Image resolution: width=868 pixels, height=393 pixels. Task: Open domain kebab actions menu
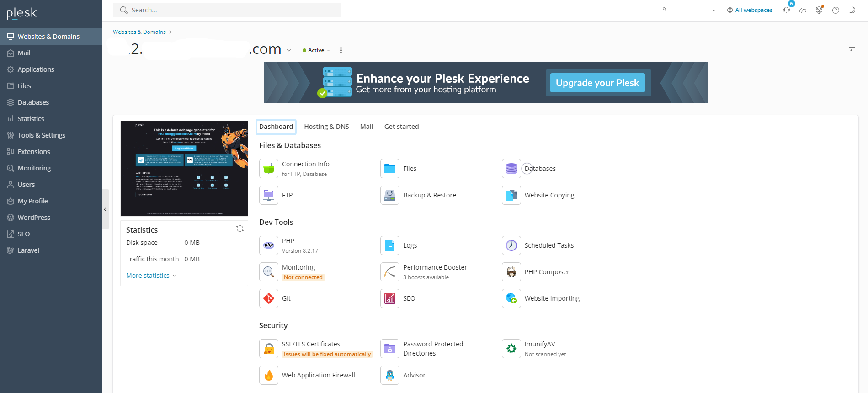pos(341,50)
